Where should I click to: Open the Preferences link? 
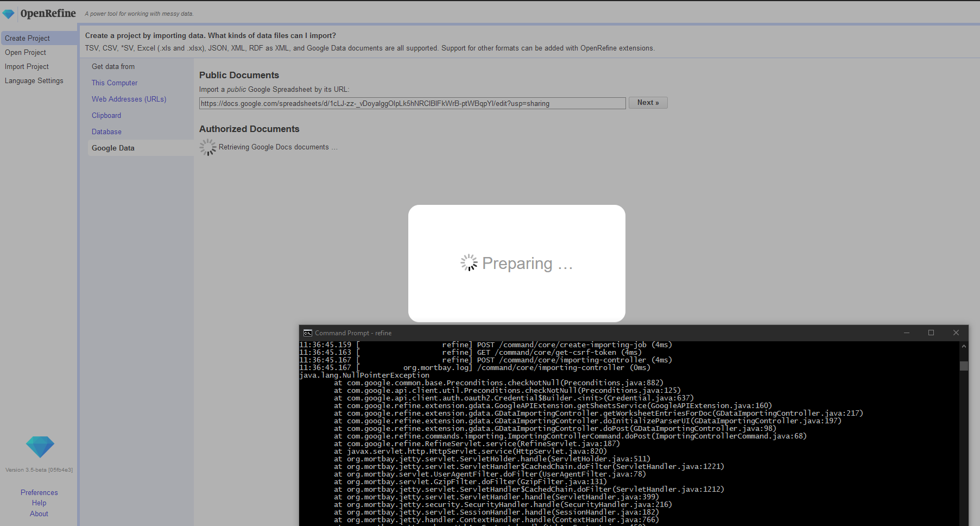pos(39,492)
